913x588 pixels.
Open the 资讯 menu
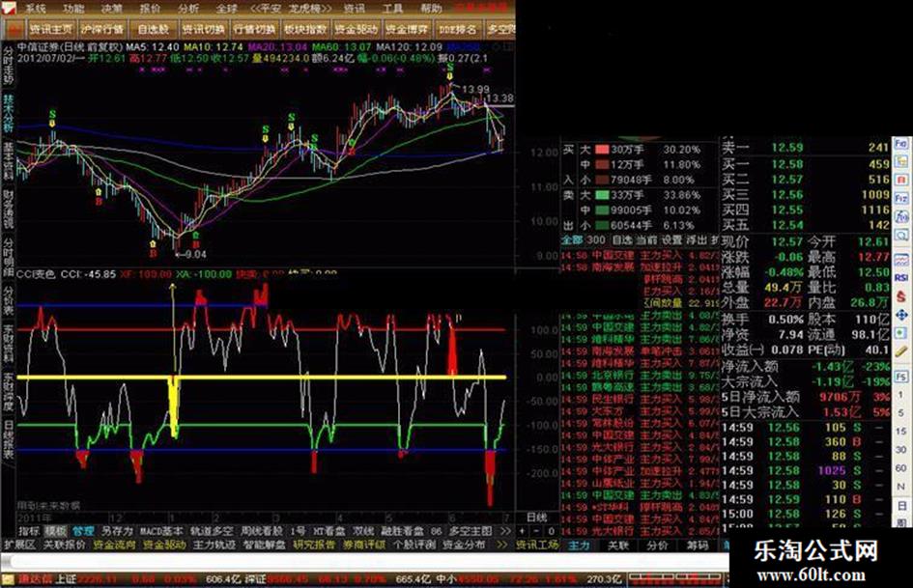354,8
